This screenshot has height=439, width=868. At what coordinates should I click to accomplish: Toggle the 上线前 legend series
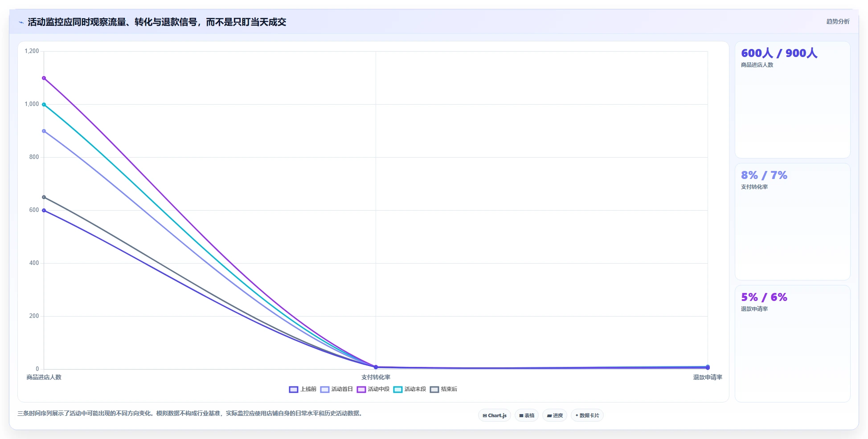[303, 389]
